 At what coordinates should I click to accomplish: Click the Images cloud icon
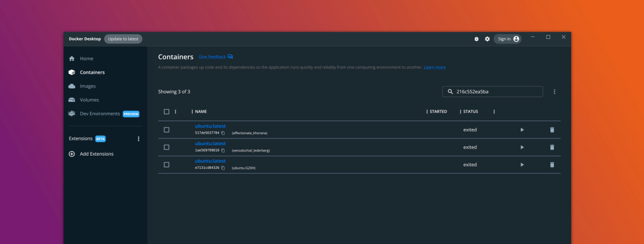click(72, 87)
